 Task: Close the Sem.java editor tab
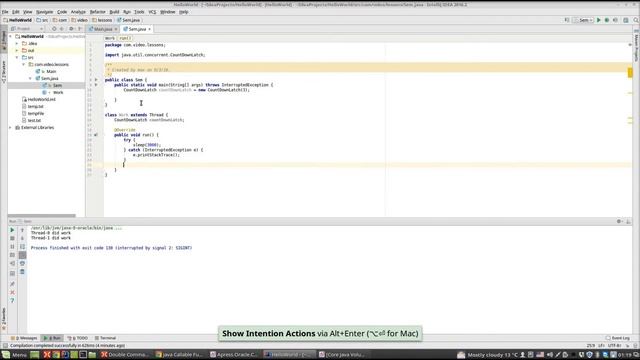[149, 29]
